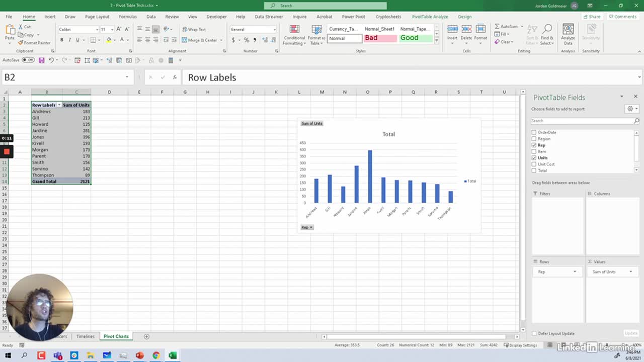This screenshot has height=362, width=644.
Task: Open the Comments button
Action: click(x=623, y=17)
